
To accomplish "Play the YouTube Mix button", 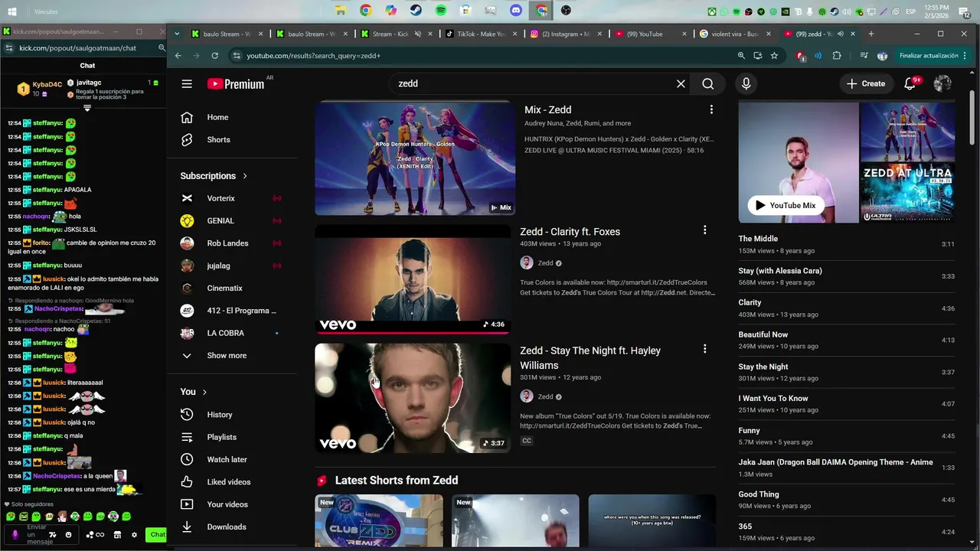I will pyautogui.click(x=785, y=205).
